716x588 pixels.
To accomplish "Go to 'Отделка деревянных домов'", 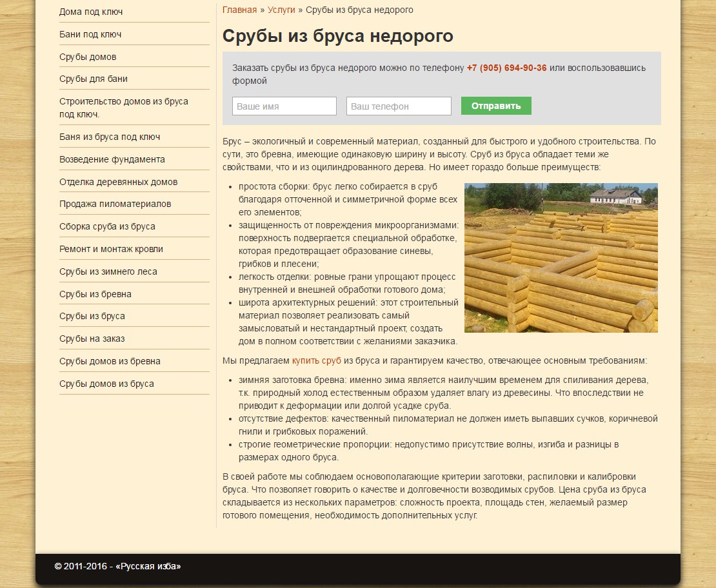I will coord(118,182).
